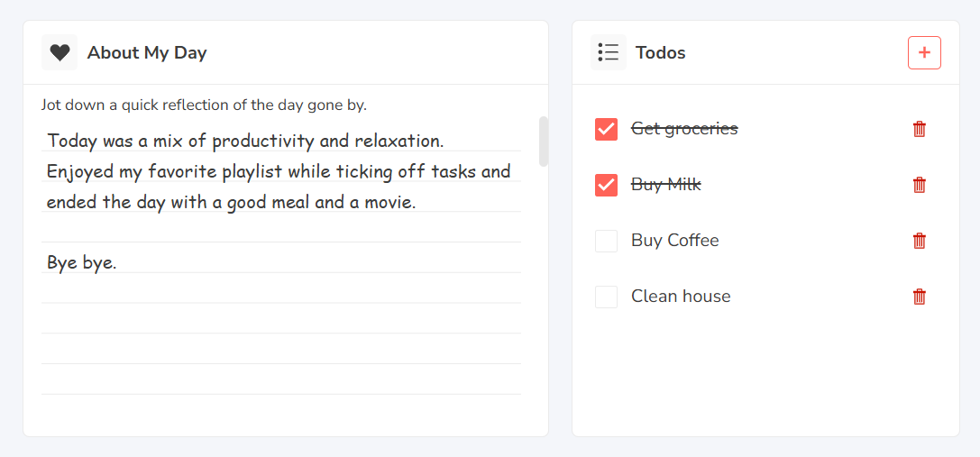
Task: Uncheck the Get groceries checkbox
Action: 606,130
